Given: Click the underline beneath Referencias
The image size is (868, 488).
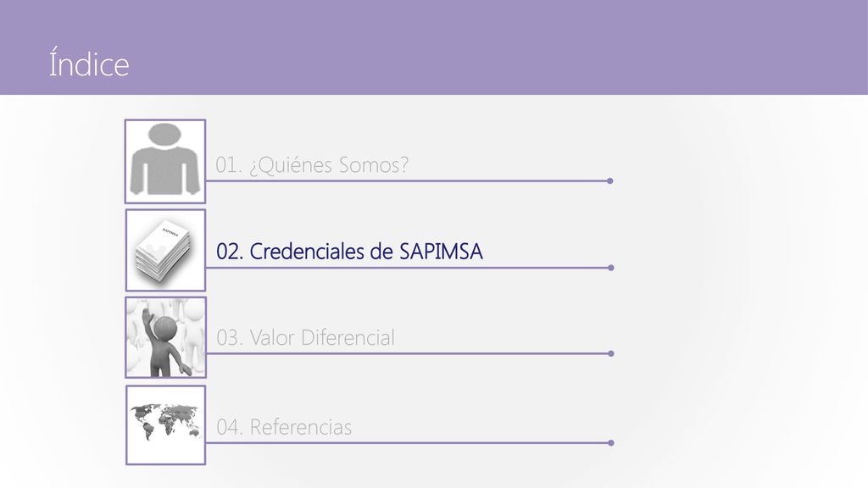Looking at the screenshot, I should pyautogui.click(x=407, y=442).
